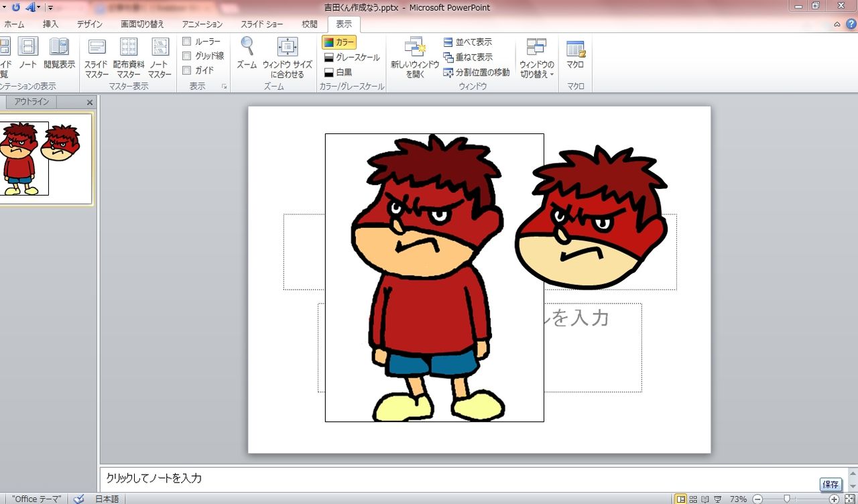
Task: Zoom in with the plus button
Action: [x=835, y=499]
